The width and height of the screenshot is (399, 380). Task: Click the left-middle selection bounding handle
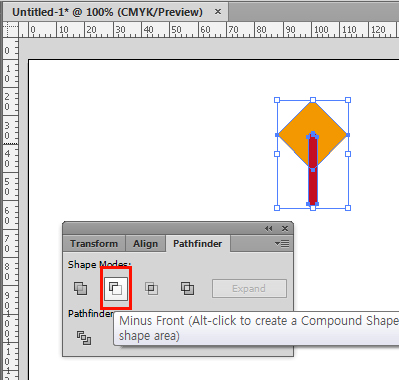[x=277, y=154]
